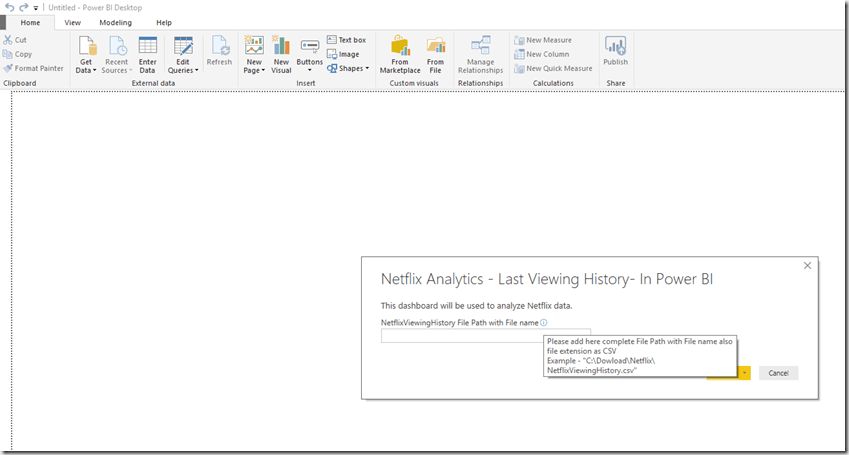Switch to the View tab
The height and width of the screenshot is (455, 849).
[73, 22]
